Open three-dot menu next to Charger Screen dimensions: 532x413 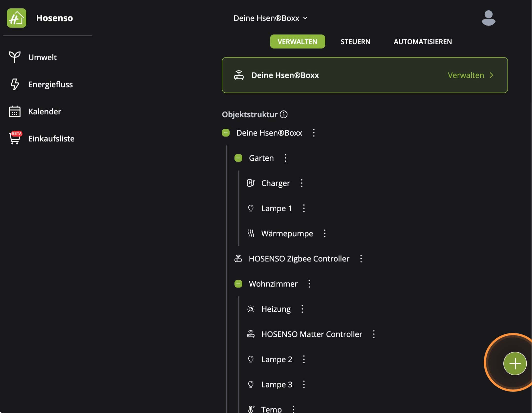click(x=301, y=183)
